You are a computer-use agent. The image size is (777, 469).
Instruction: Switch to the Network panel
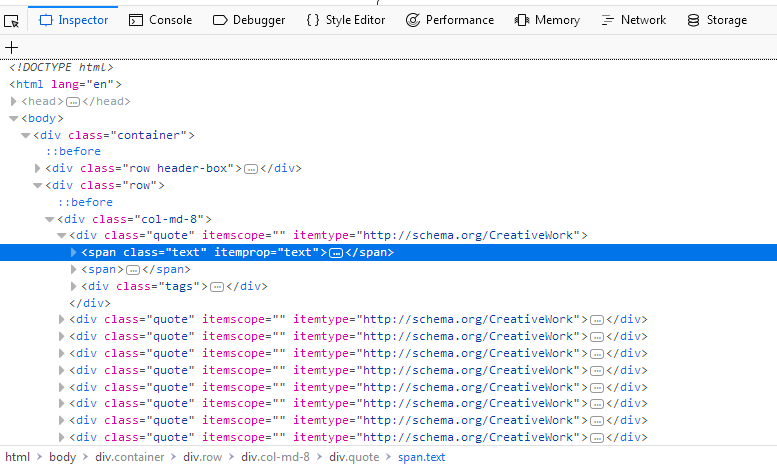tap(633, 20)
